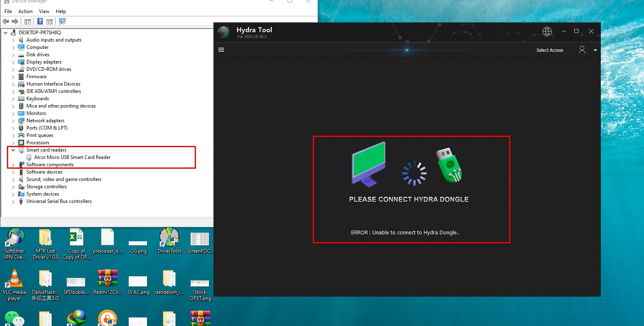This screenshot has width=644, height=326.
Task: Open SoftEther VPN Client desktop shortcut
Action: pos(14,244)
